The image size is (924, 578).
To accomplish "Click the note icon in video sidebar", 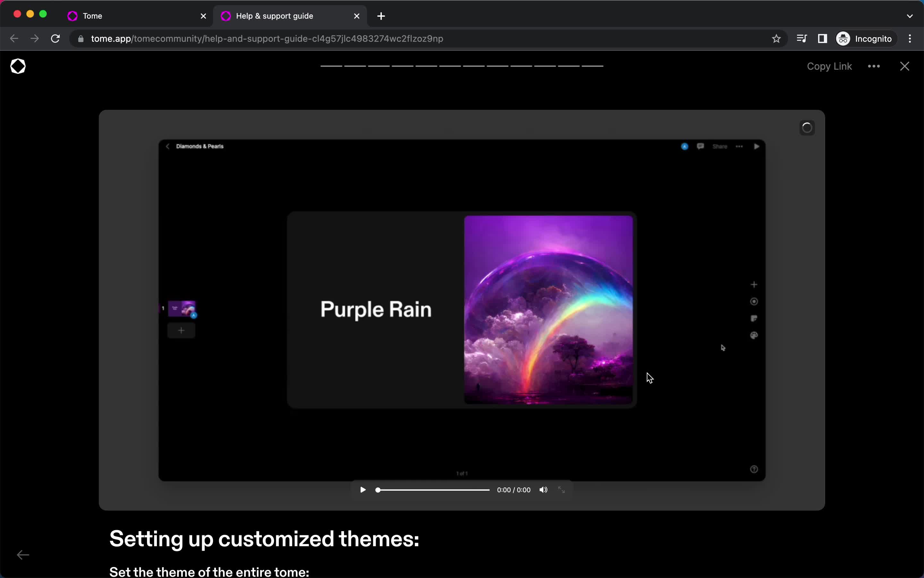I will pyautogui.click(x=754, y=319).
